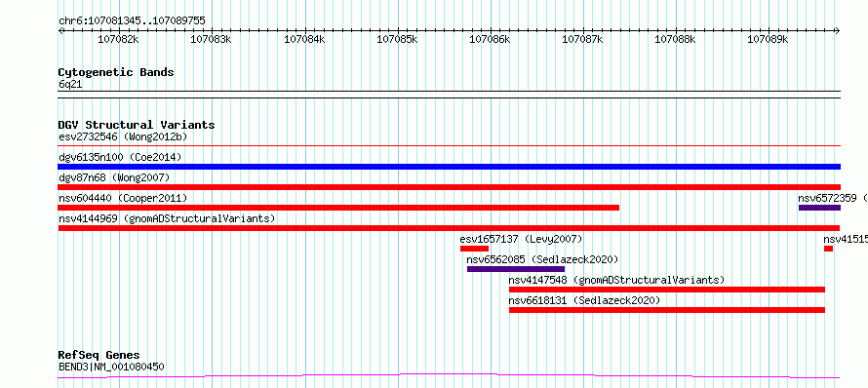Screen dimensions: 868x388
Task: Click the 6q21 cytogenetic band line
Action: (449, 95)
